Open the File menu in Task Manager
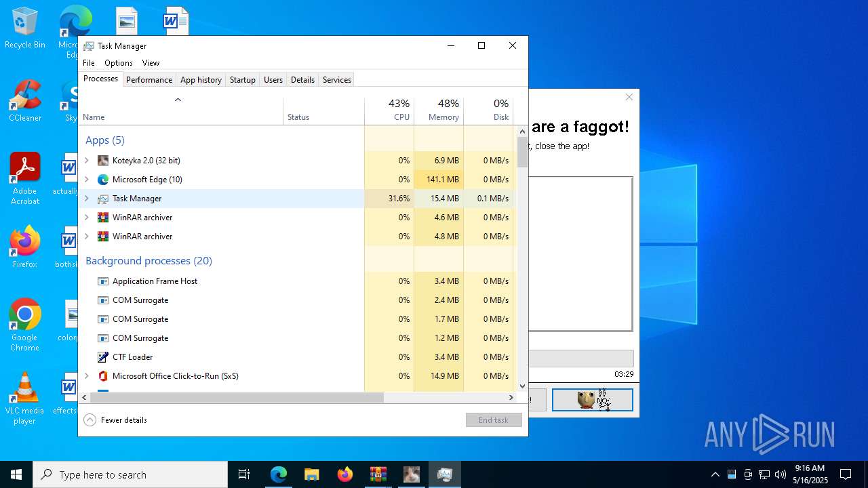The image size is (868, 488). 89,63
